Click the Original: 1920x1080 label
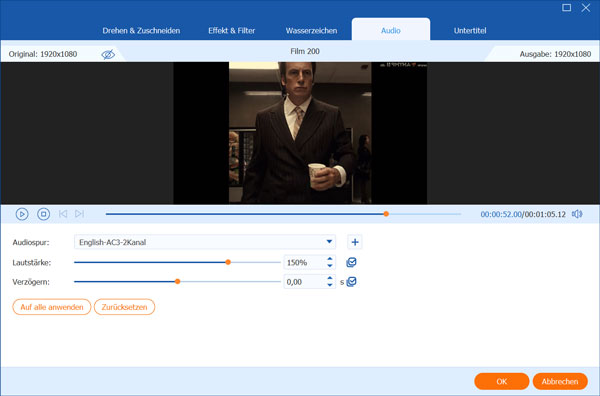600x396 pixels. coord(43,54)
